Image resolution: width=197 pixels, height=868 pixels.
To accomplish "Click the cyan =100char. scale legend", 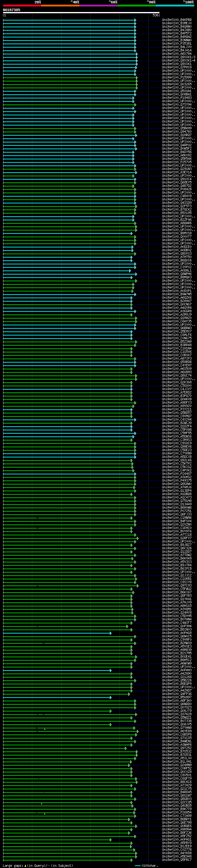I will point(146,865).
